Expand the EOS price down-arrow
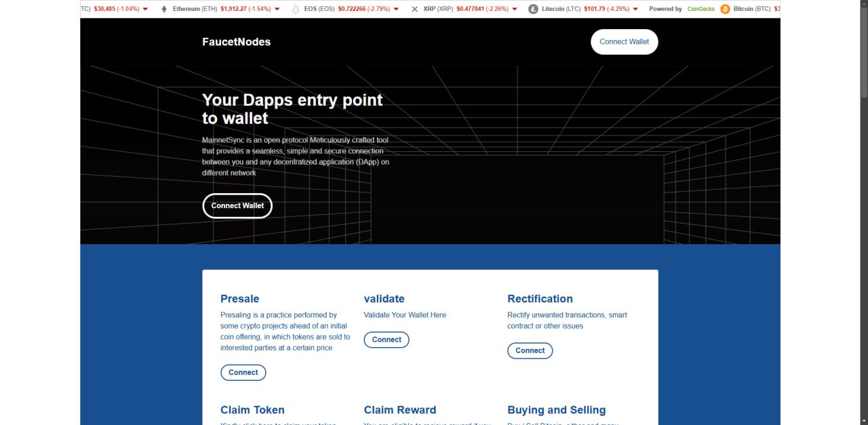 click(x=397, y=9)
